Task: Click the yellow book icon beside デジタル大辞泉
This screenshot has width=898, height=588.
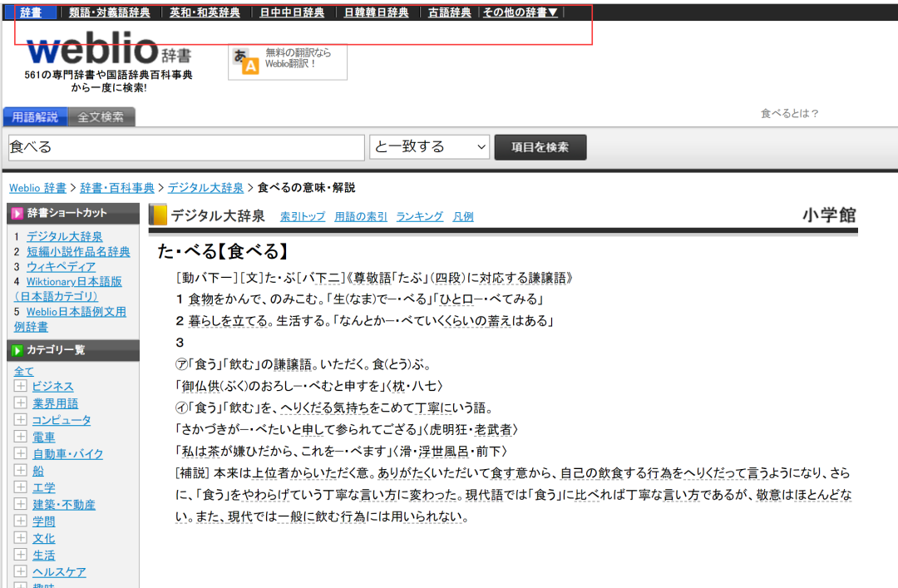Action: point(158,215)
